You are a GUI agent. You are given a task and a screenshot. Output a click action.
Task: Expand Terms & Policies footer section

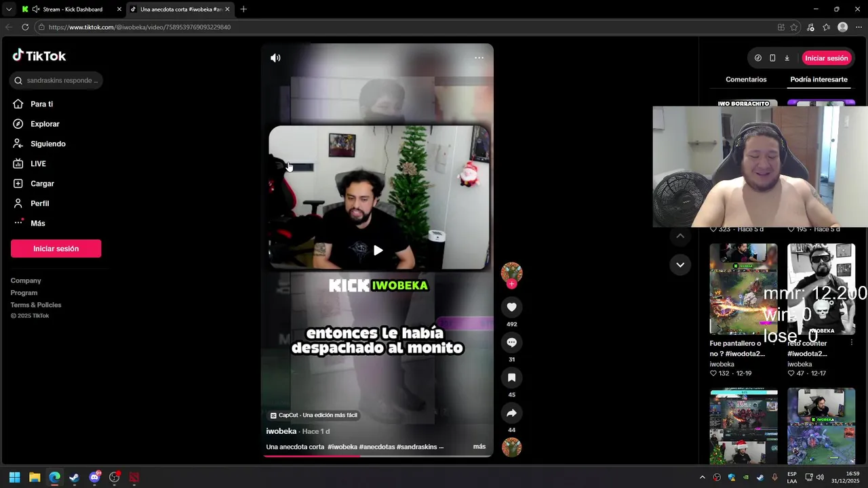[36, 305]
